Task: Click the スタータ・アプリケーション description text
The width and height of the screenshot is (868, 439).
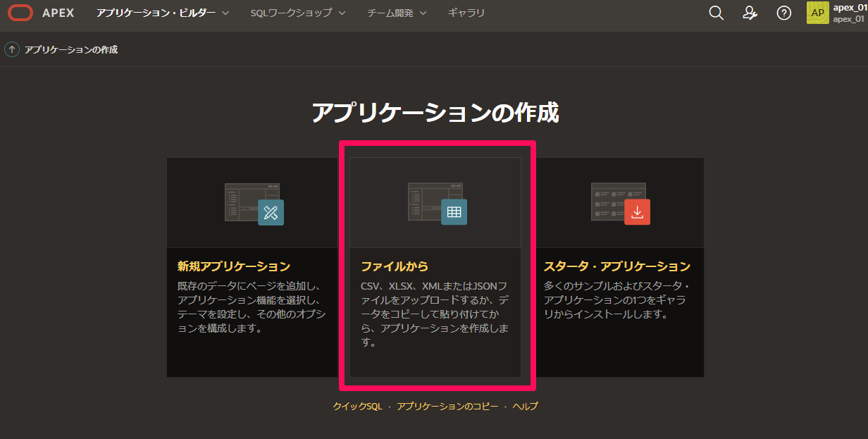Action: (x=618, y=300)
